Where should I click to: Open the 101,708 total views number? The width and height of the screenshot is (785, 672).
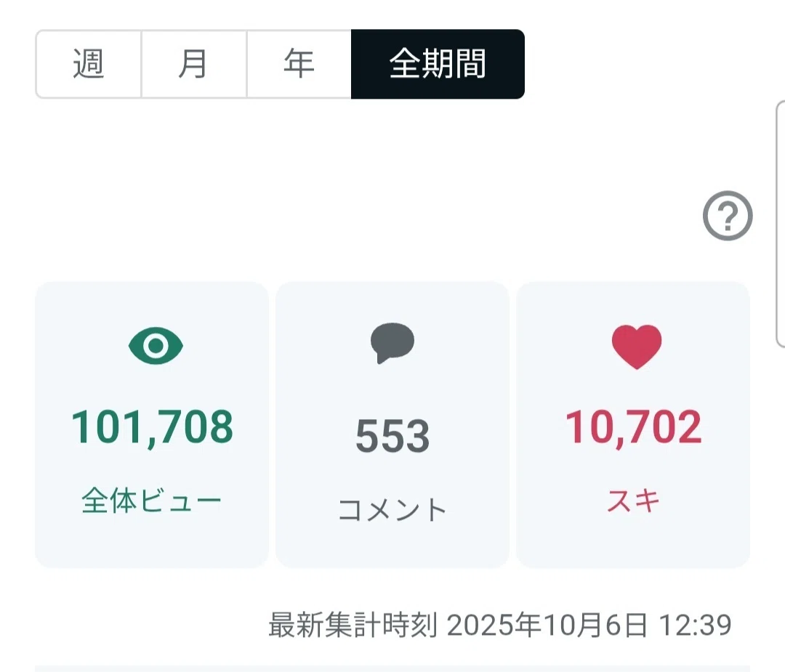point(152,427)
